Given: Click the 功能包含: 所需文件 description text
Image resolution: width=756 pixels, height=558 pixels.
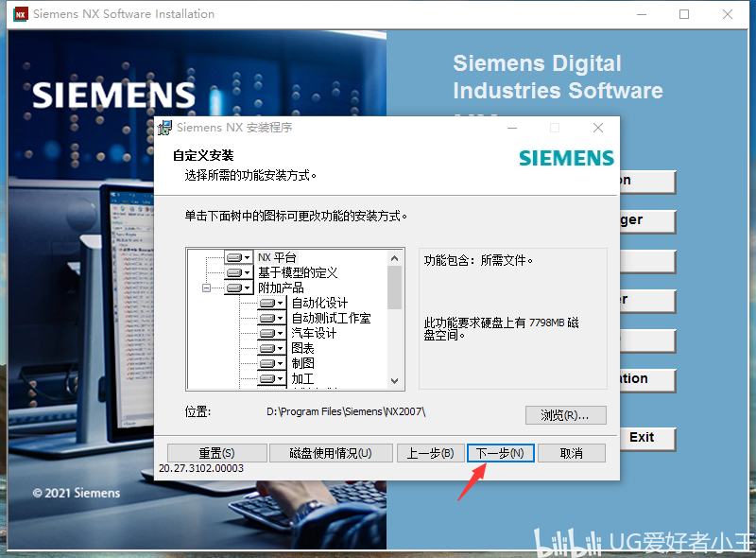Looking at the screenshot, I should (x=478, y=261).
